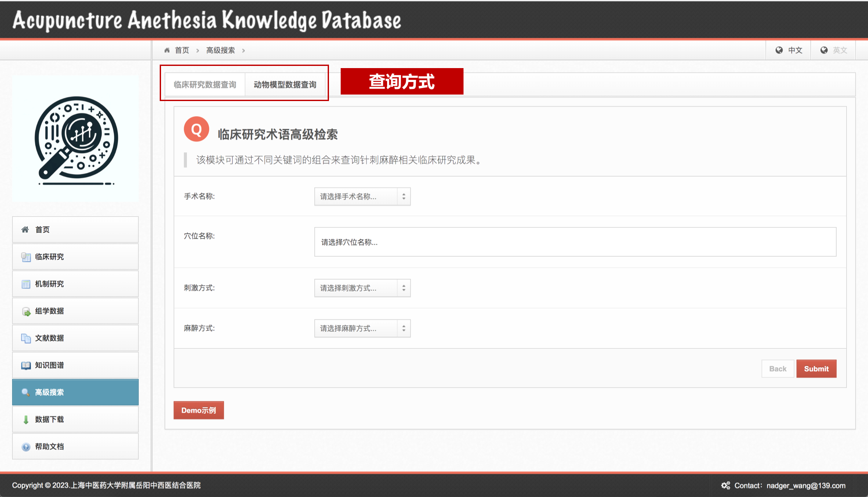
Task: Click the Demo示例 button
Action: click(198, 410)
